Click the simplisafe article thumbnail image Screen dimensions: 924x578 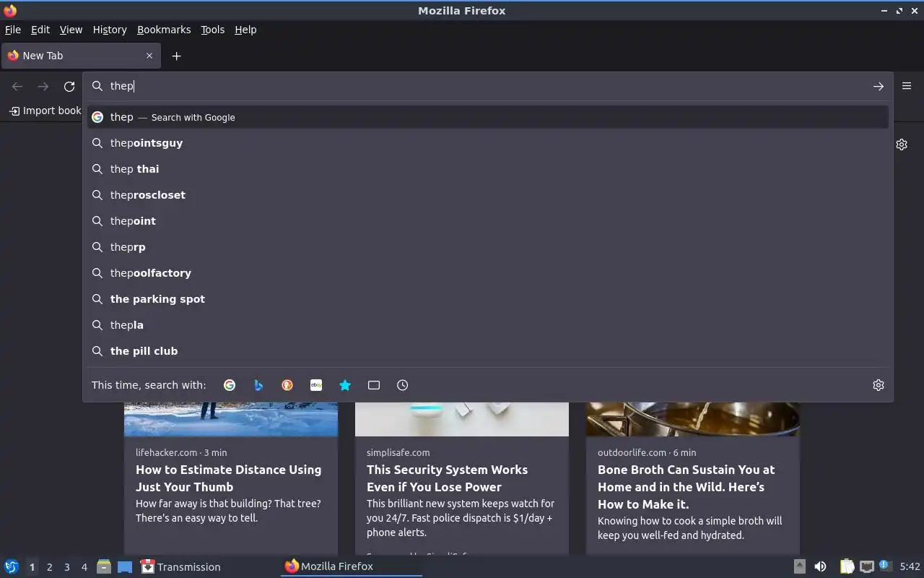(x=462, y=419)
